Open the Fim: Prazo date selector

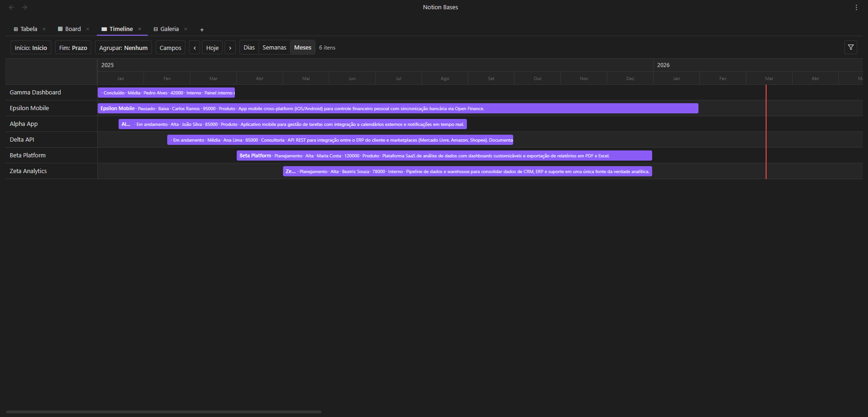click(73, 47)
